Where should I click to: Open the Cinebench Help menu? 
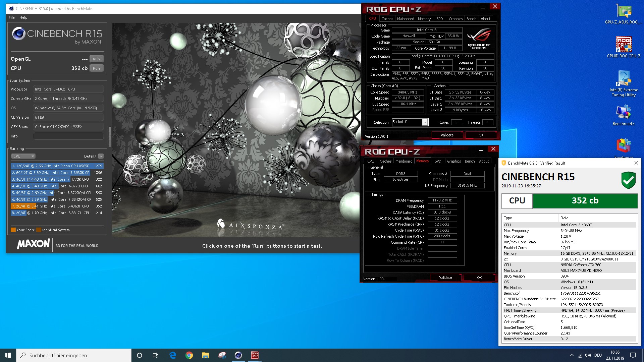tap(23, 17)
